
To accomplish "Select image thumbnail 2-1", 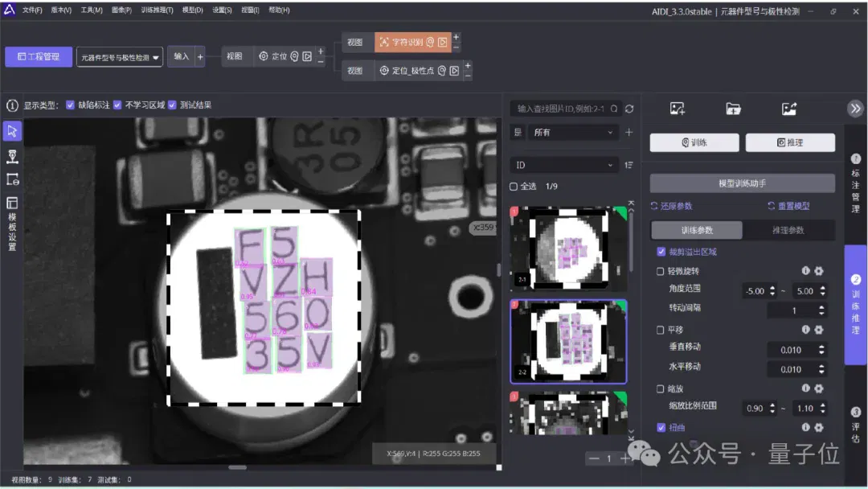I will tap(568, 248).
